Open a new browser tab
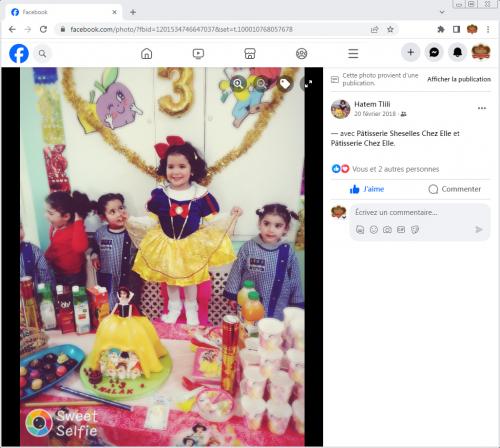This screenshot has width=500, height=448. [133, 12]
